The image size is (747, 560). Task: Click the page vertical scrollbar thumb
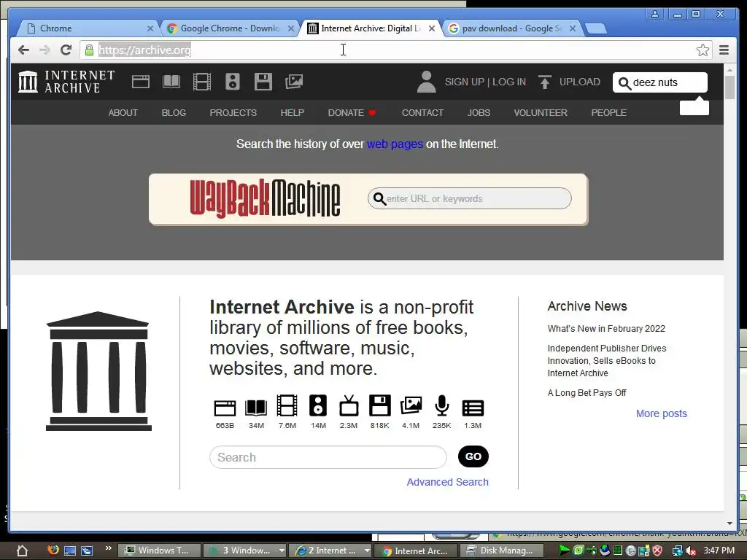click(729, 87)
